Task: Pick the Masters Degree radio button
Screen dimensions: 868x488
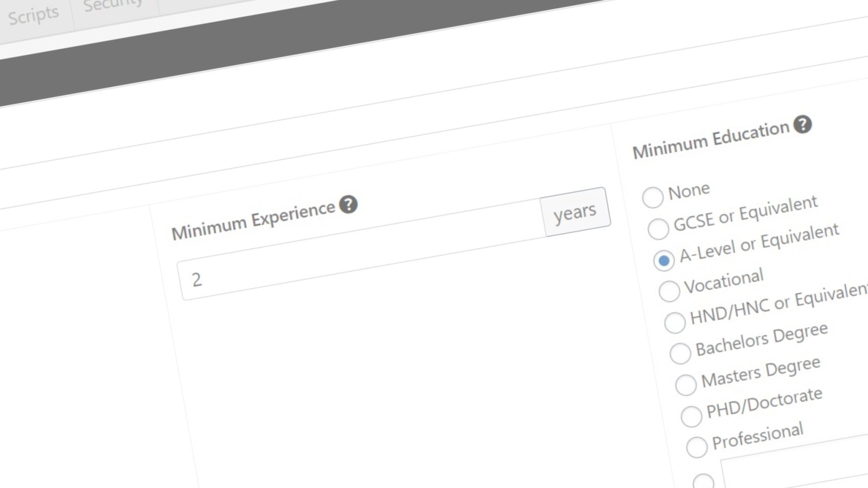Action: click(686, 385)
